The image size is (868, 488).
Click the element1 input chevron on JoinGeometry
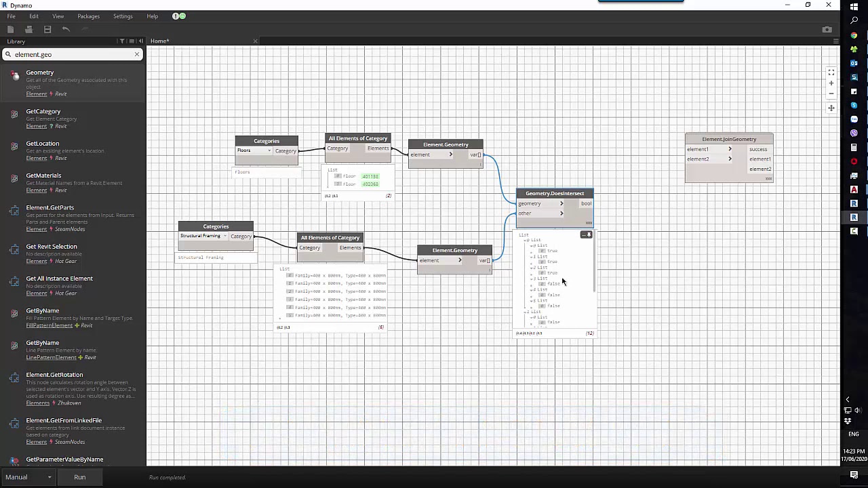(x=730, y=149)
